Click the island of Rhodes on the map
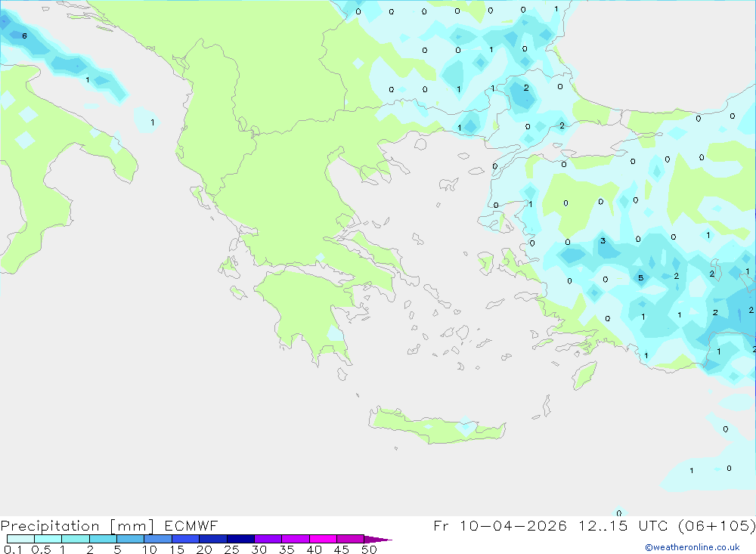 [x=584, y=376]
